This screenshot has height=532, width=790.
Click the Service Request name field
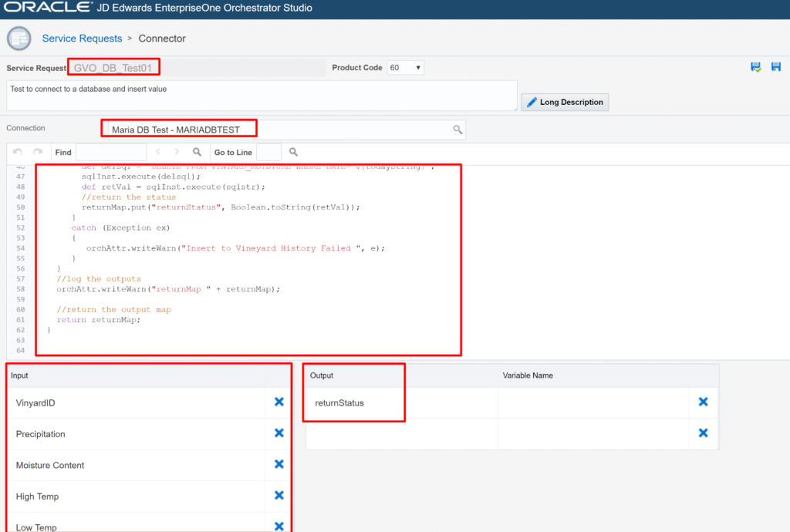click(x=197, y=68)
